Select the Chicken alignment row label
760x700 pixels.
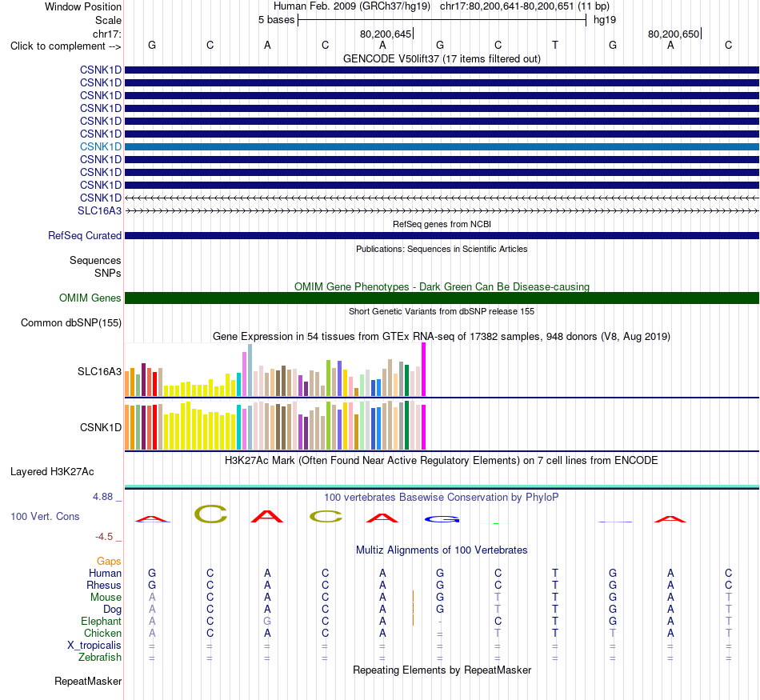coord(102,633)
